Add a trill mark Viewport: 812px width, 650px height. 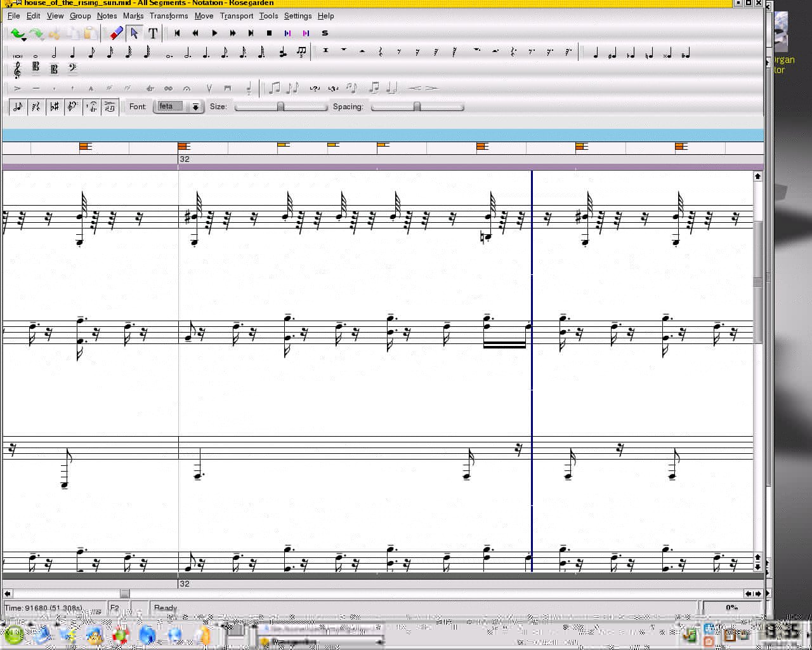coord(150,88)
